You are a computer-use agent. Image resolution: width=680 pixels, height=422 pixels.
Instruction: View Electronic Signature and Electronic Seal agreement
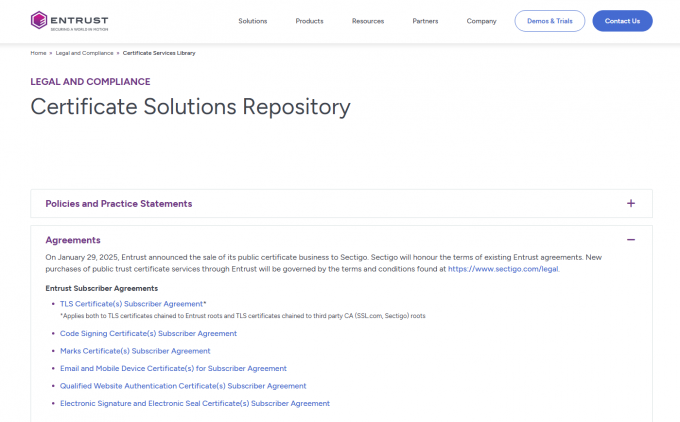[x=194, y=403]
